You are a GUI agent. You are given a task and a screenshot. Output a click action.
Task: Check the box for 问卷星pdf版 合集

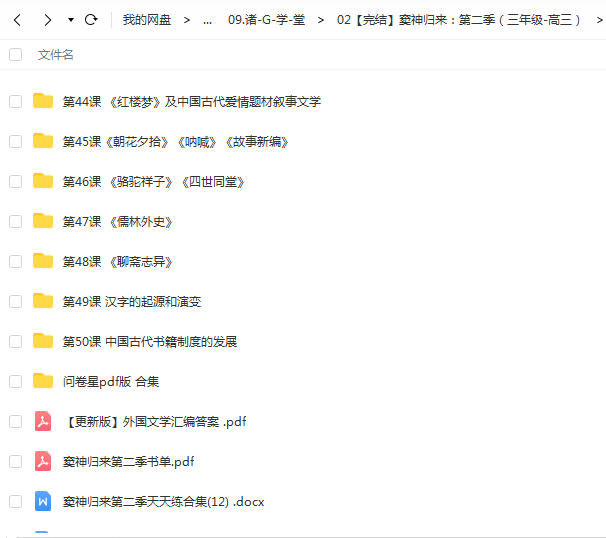(15, 381)
